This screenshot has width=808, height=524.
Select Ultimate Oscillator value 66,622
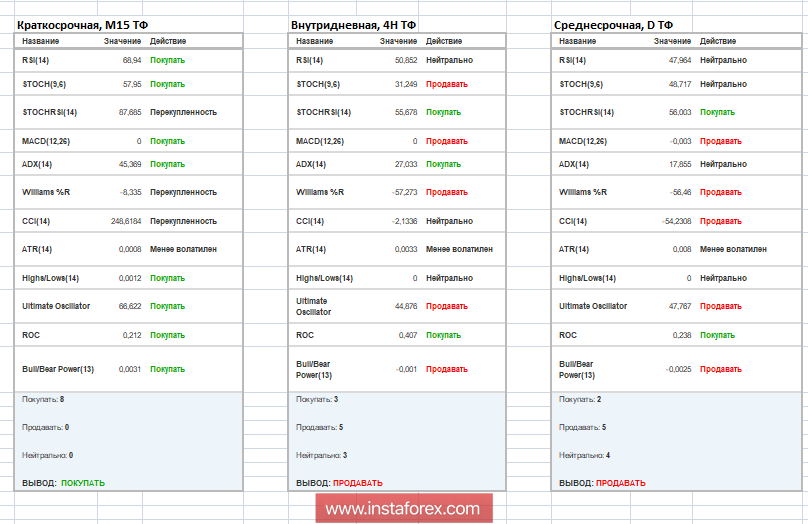[x=130, y=306]
